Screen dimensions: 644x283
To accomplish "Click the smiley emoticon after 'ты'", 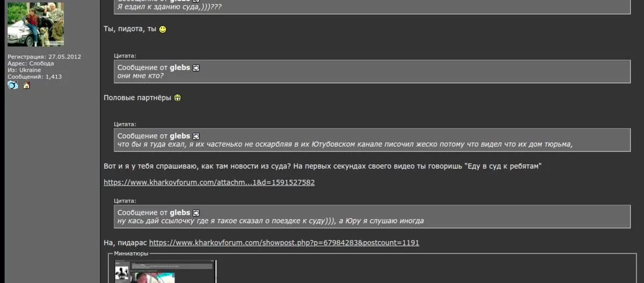I will (x=163, y=29).
